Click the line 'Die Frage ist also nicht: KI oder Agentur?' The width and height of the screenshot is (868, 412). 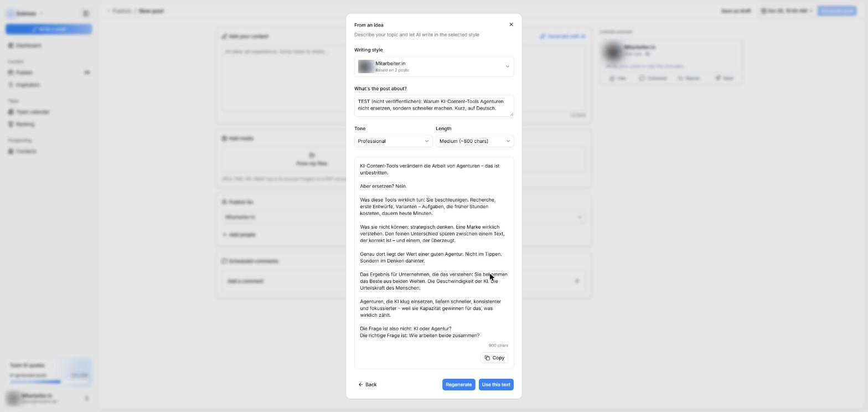pos(405,328)
